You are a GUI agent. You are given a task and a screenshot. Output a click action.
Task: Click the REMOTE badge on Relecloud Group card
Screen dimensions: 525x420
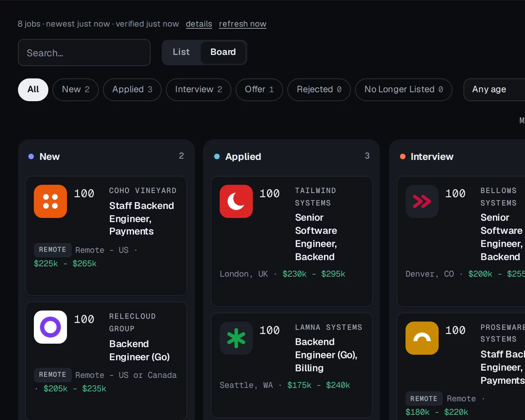pyautogui.click(x=52, y=375)
